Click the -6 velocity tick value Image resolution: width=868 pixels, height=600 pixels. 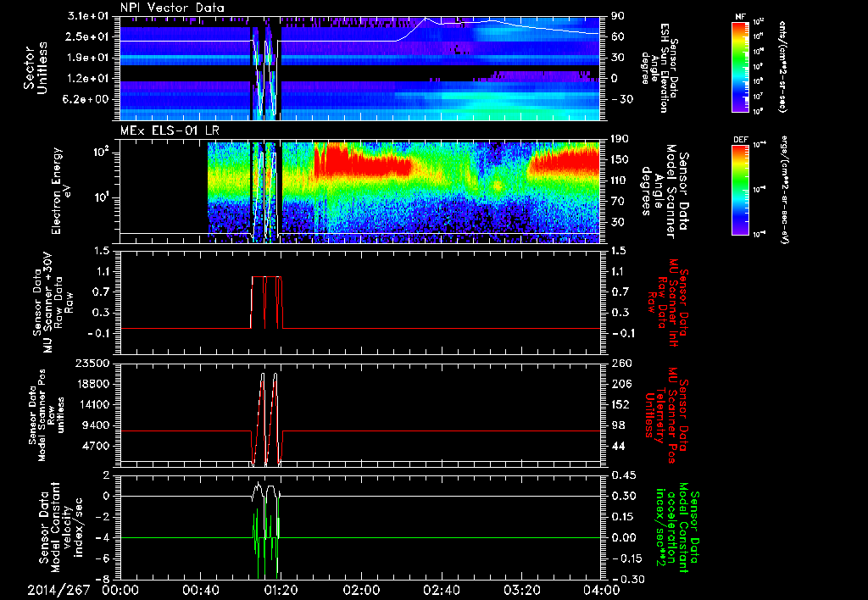[x=103, y=558]
